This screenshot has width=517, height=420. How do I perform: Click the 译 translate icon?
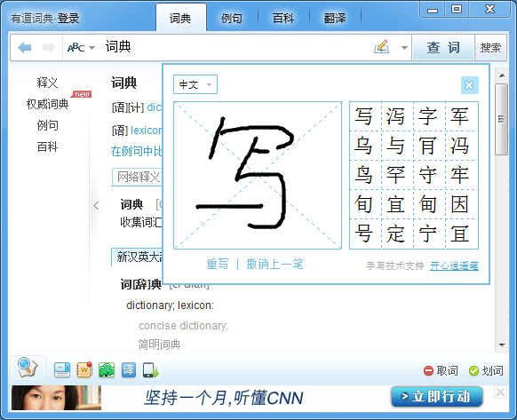[x=128, y=370]
